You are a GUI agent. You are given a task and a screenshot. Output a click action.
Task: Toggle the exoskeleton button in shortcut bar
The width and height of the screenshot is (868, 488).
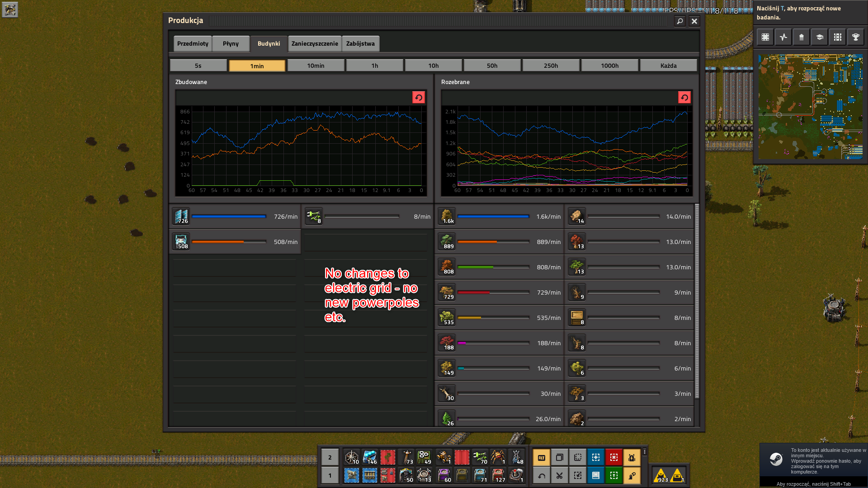632,475
